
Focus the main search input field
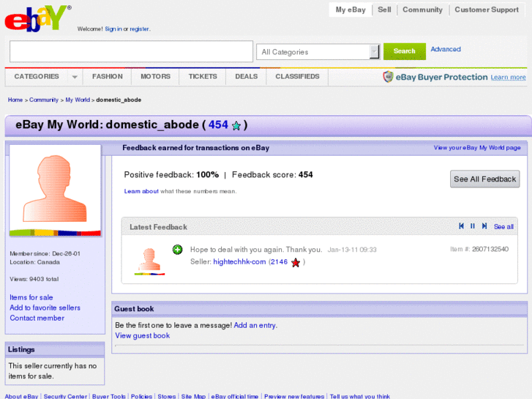(131, 51)
